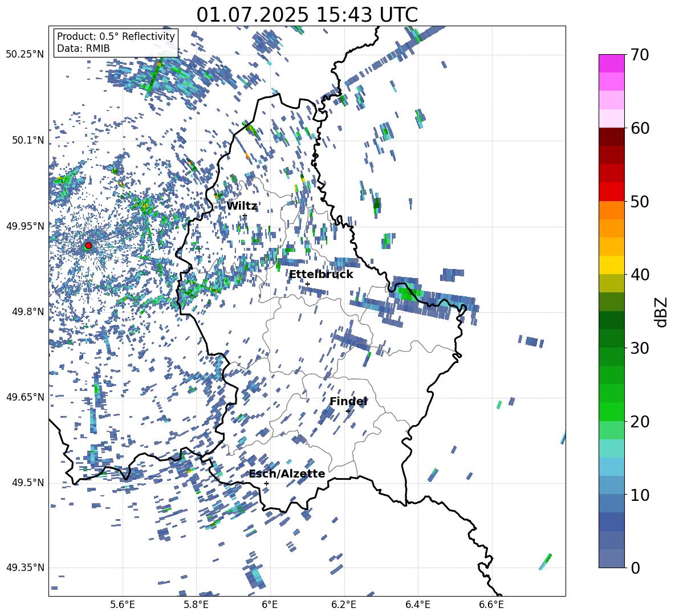
Task: Click the 5.6°E longitude label
Action: pyautogui.click(x=123, y=605)
